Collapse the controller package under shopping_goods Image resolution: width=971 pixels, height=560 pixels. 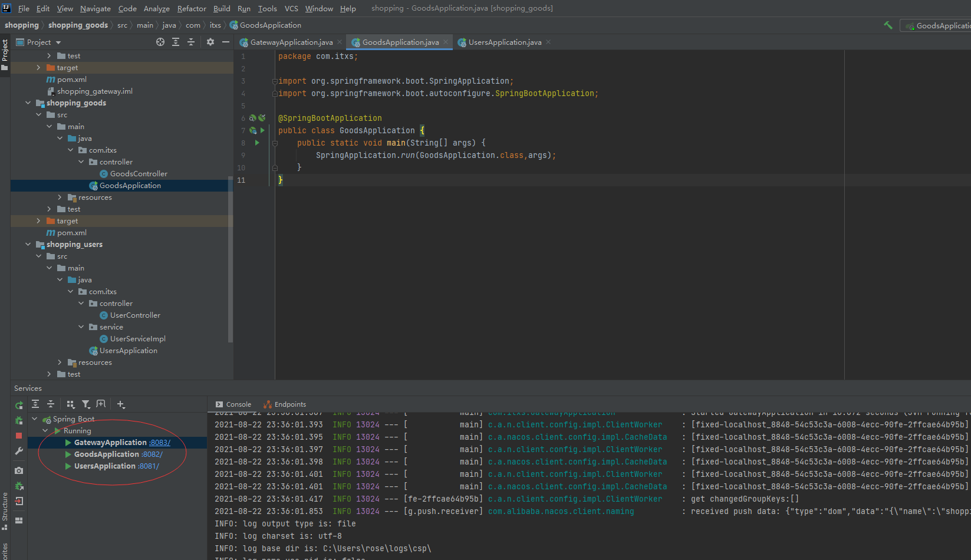[81, 162]
